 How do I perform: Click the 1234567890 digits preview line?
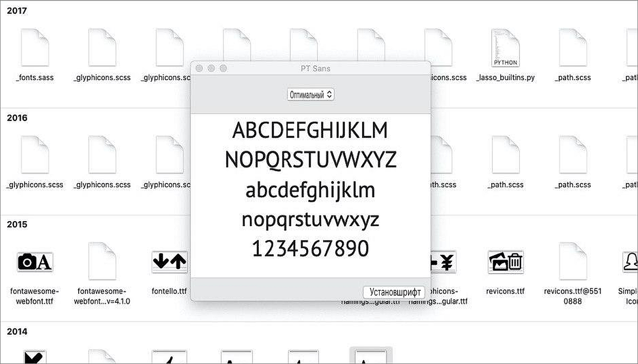(x=311, y=249)
